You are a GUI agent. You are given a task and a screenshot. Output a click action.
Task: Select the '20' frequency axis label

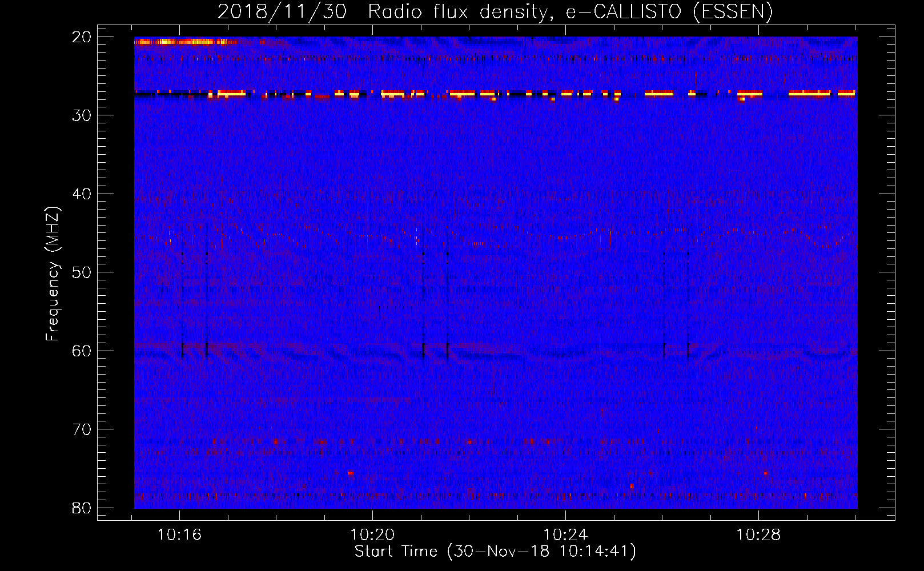[x=82, y=37]
